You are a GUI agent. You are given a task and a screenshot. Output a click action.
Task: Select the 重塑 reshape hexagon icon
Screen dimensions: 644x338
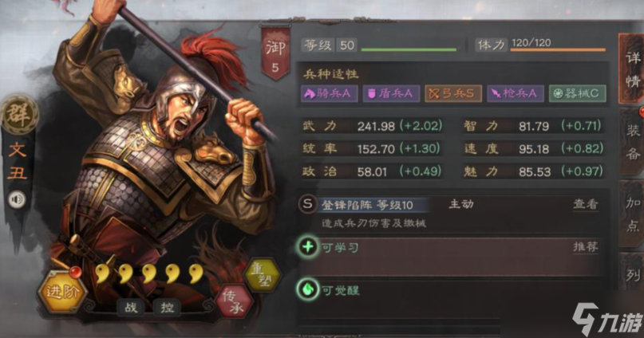pos(263,274)
